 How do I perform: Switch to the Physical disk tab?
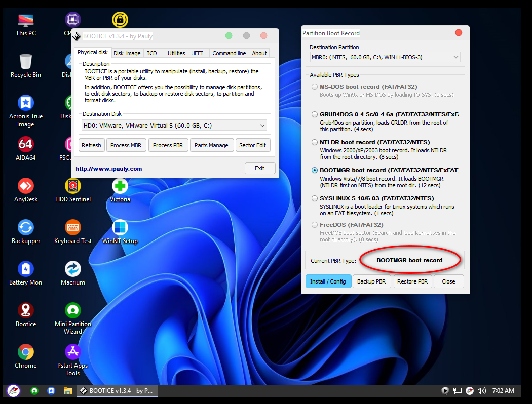pos(92,52)
